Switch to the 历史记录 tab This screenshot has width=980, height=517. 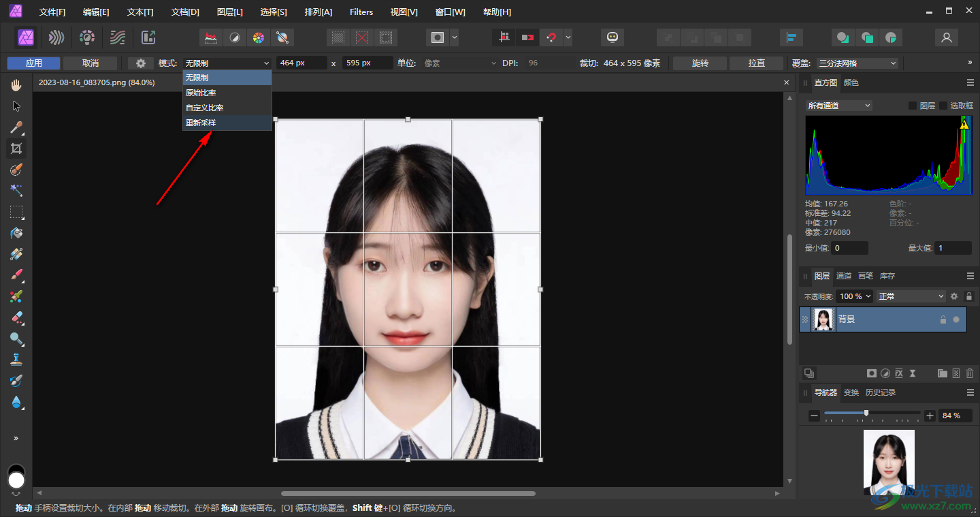(x=881, y=392)
